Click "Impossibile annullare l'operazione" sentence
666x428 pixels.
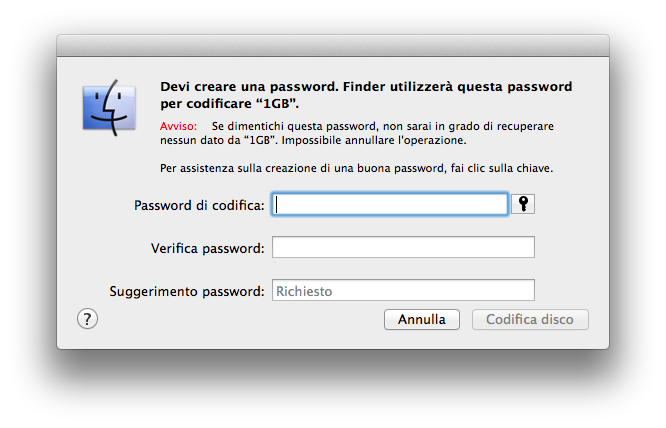click(374, 141)
